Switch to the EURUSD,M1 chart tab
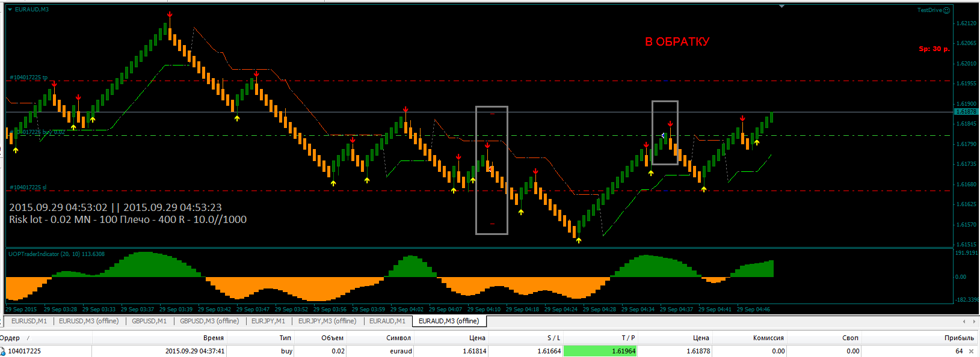Screen dimensions: 980x357 (x=29, y=321)
